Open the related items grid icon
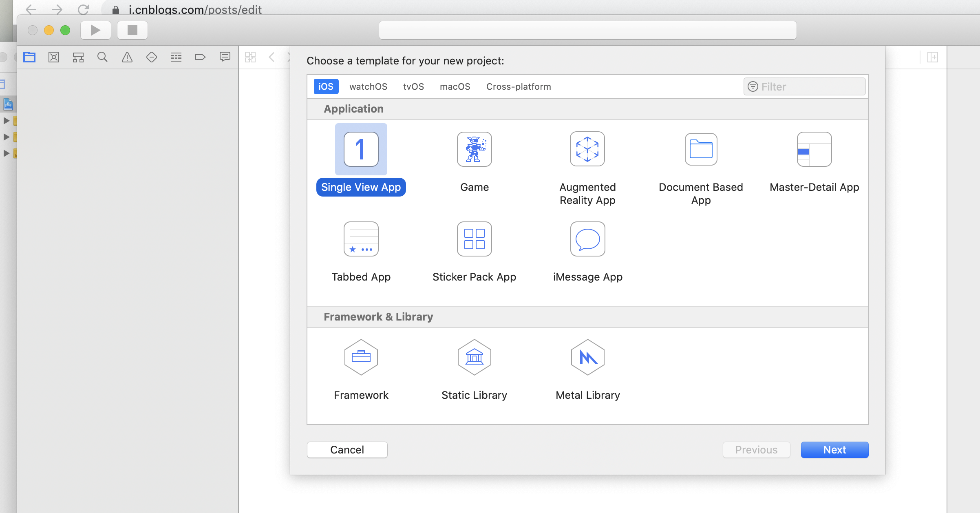 [250, 57]
